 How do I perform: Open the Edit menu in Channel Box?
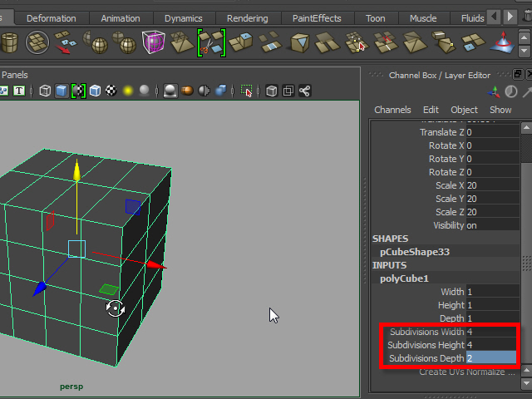pos(431,110)
